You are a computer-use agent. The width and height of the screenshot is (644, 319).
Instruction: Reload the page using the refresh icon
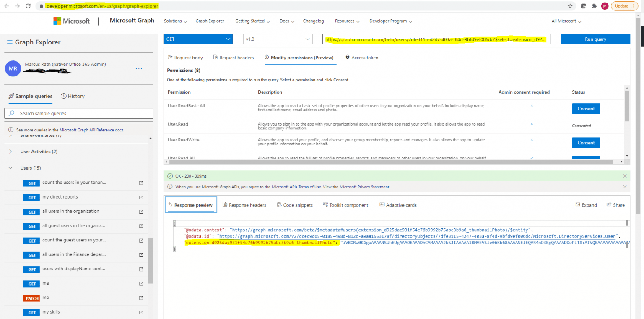(x=28, y=6)
